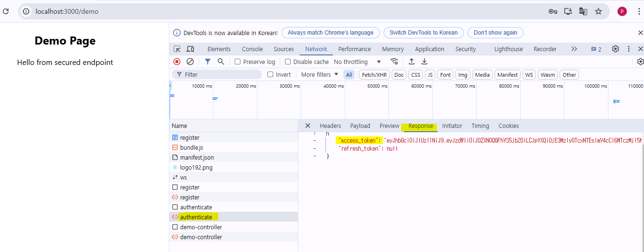Switch to the Console panel
644x252 pixels.
(252, 49)
